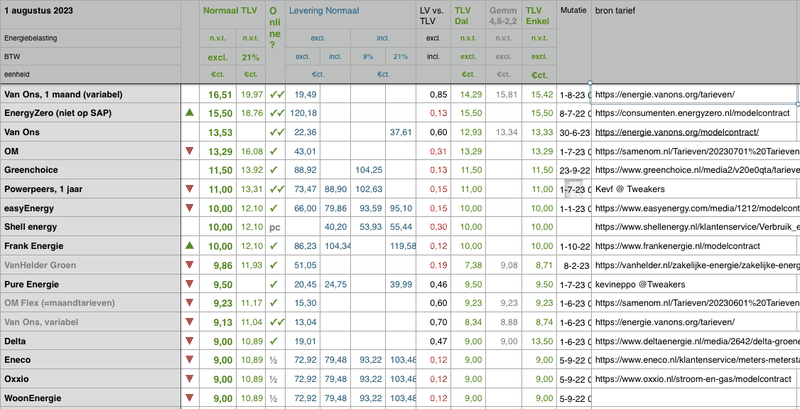Click the 'pc' cell in Shell energy row
Viewport: 800px width, 409px height.
coord(275,227)
